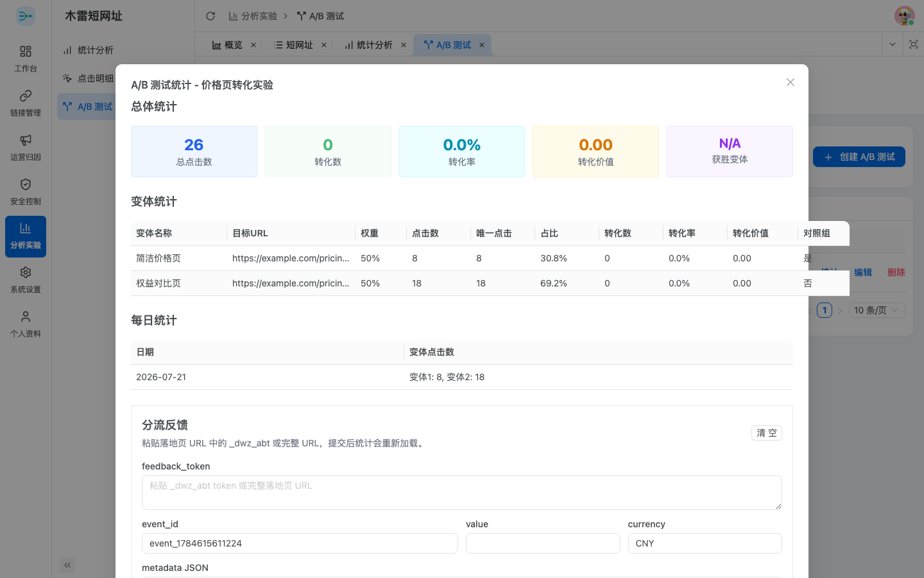Click the 权益对比页 variant name
The image size is (924, 578).
[x=158, y=283]
